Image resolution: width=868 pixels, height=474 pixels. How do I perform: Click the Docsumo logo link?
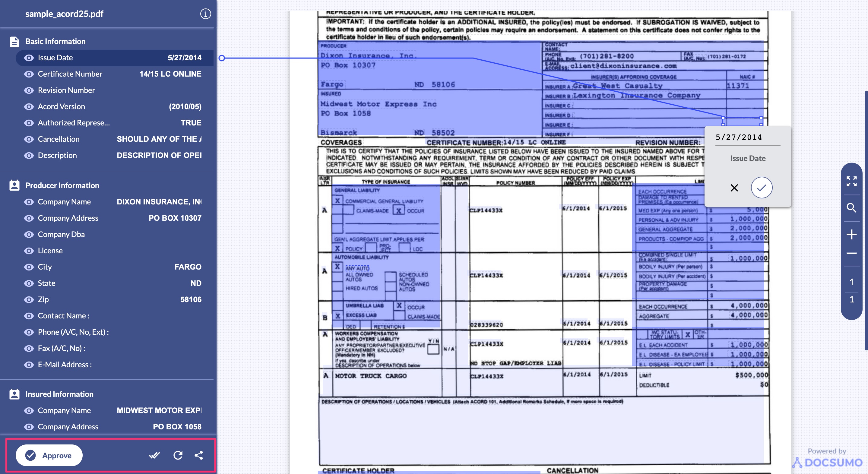(827, 462)
